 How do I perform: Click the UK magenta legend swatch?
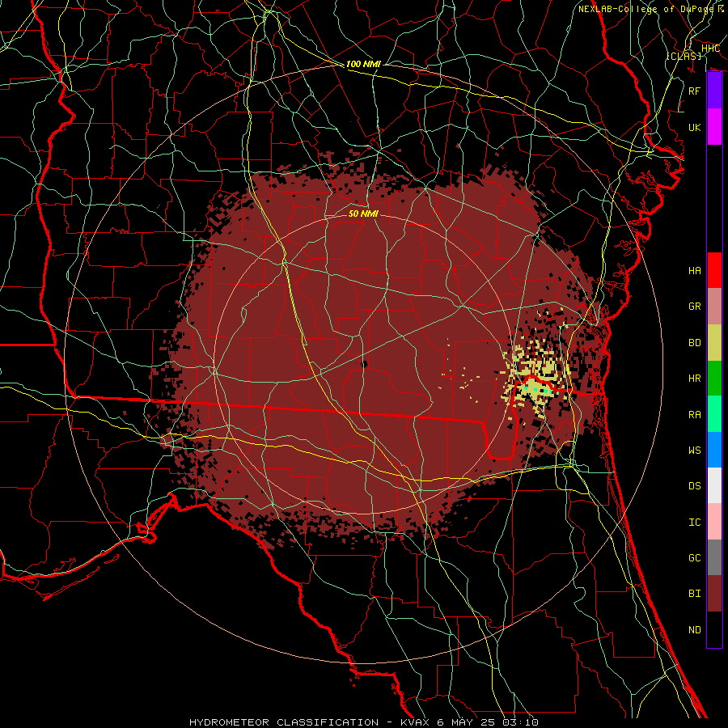(714, 127)
